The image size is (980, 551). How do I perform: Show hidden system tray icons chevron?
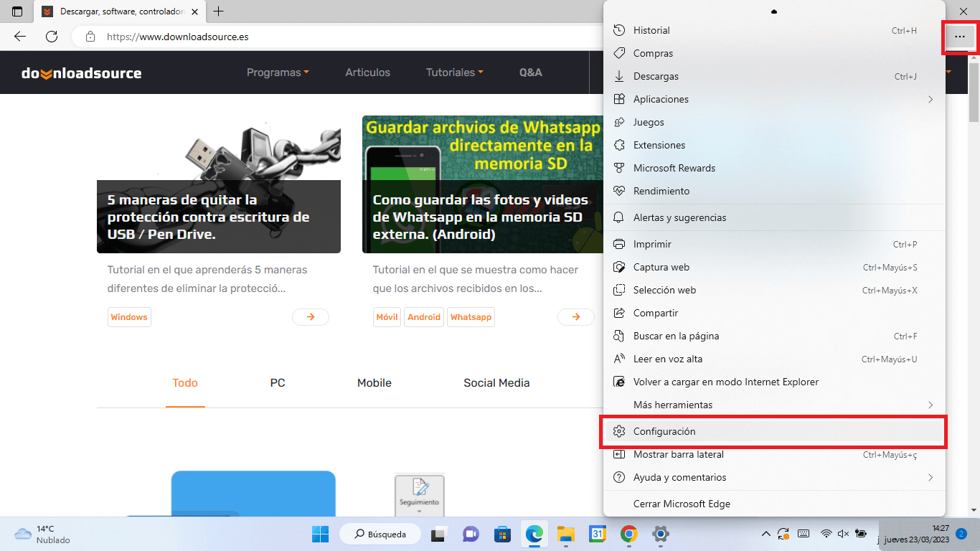(766, 534)
